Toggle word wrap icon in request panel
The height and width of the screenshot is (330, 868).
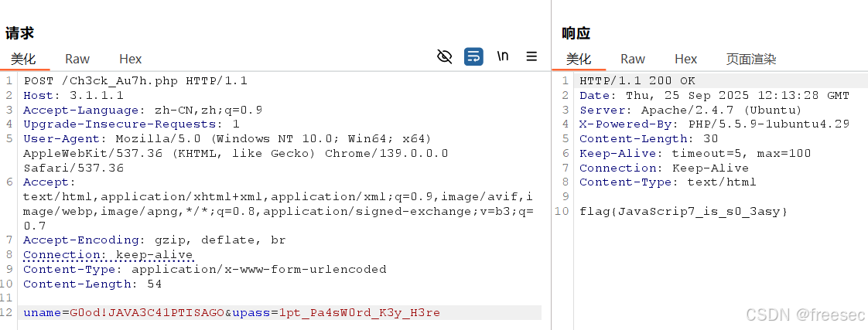tap(473, 56)
